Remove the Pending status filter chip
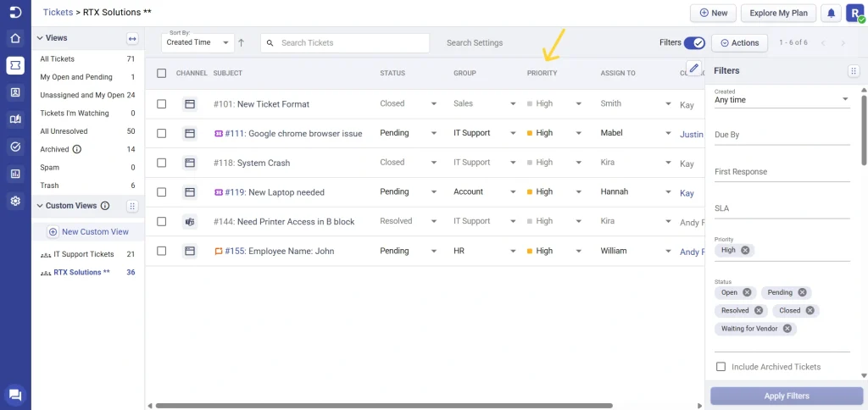The height and width of the screenshot is (410, 868). (x=802, y=292)
